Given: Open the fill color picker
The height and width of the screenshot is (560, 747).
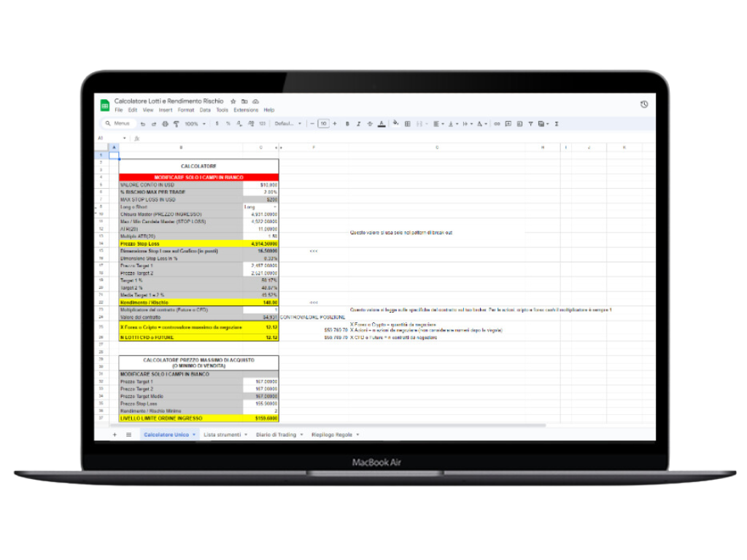Looking at the screenshot, I should (x=395, y=123).
